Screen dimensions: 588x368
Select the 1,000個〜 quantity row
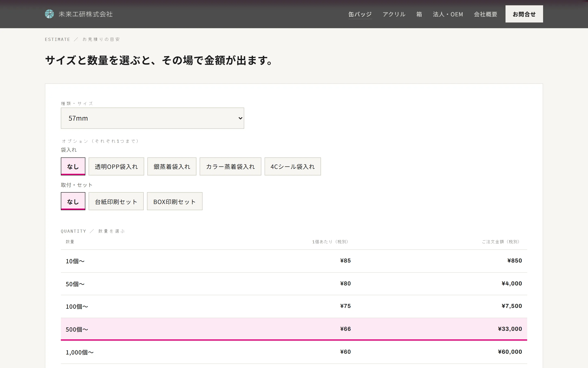(294, 352)
